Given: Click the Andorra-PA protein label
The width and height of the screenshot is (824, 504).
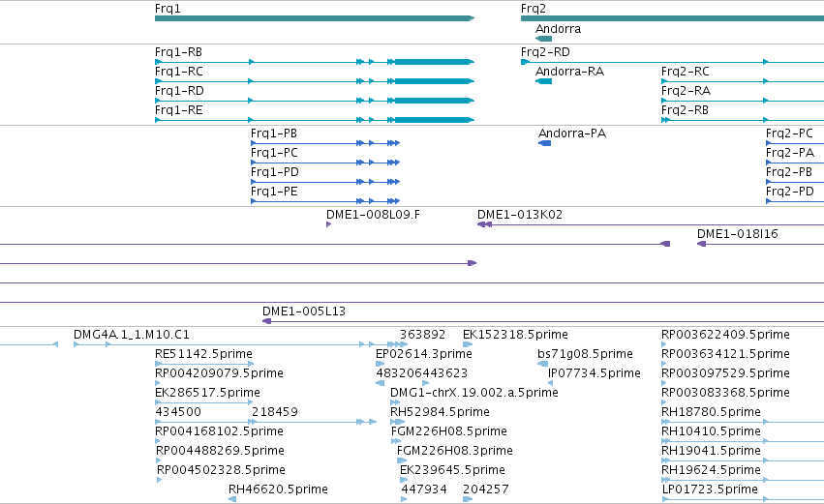Looking at the screenshot, I should 572,133.
